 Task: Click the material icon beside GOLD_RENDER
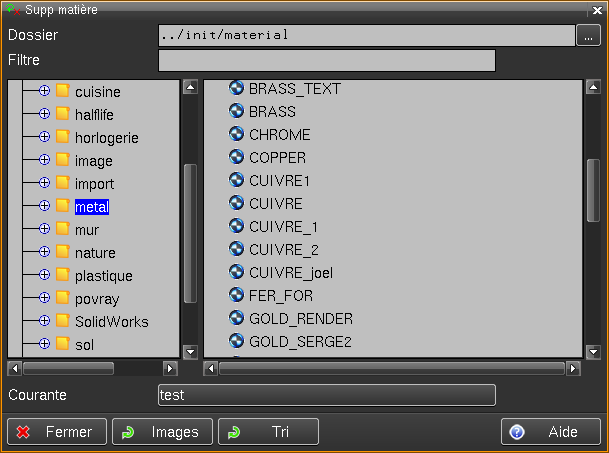click(237, 318)
